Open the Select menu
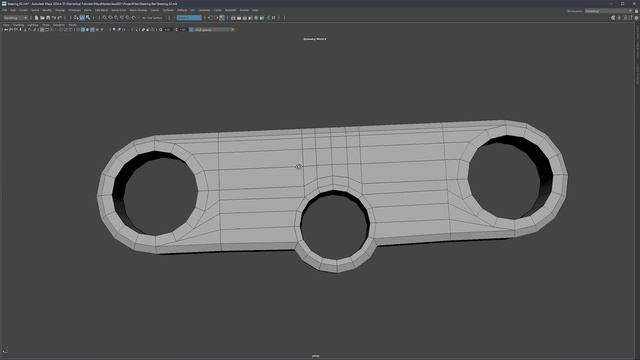This screenshot has width=640, height=360. [35, 10]
